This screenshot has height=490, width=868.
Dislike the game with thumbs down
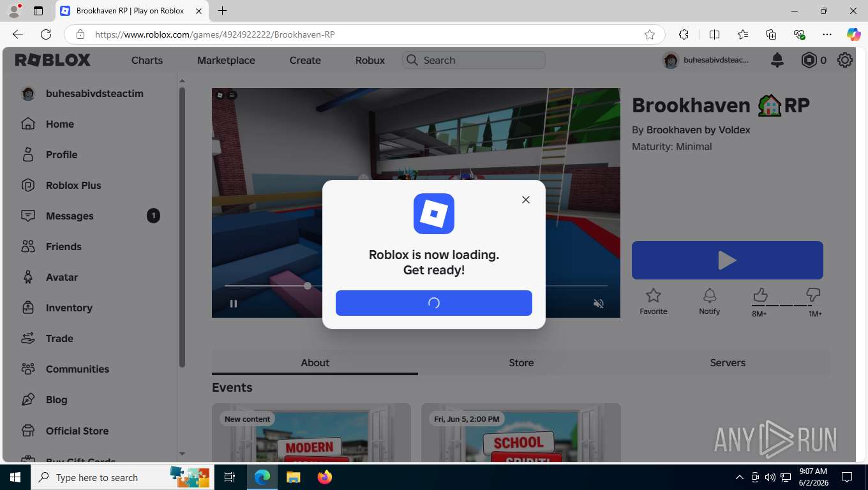(813, 295)
